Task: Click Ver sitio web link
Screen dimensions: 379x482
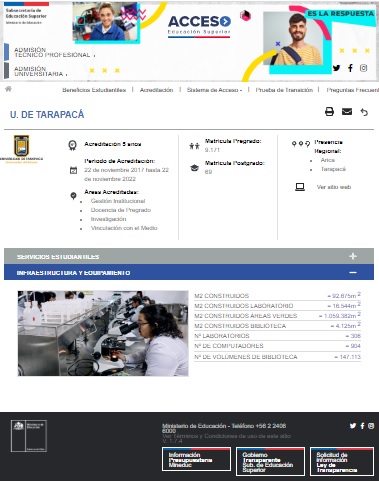Action: (334, 187)
